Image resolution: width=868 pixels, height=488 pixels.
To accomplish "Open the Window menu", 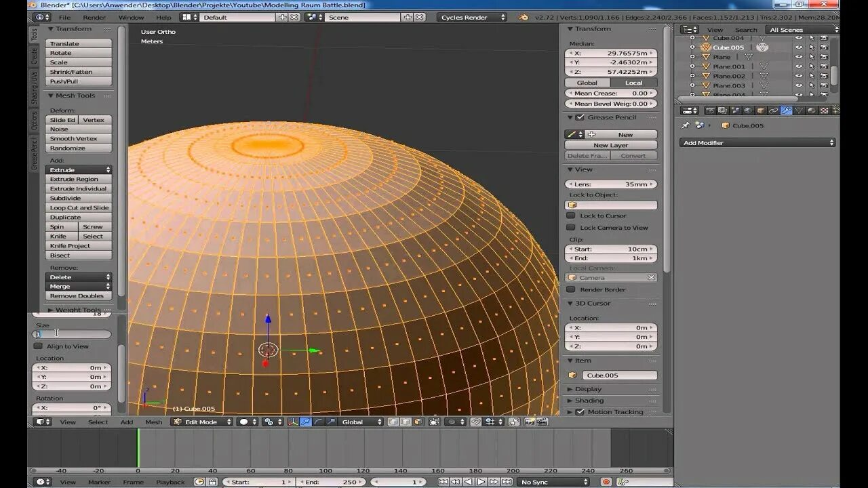I will coord(131,17).
